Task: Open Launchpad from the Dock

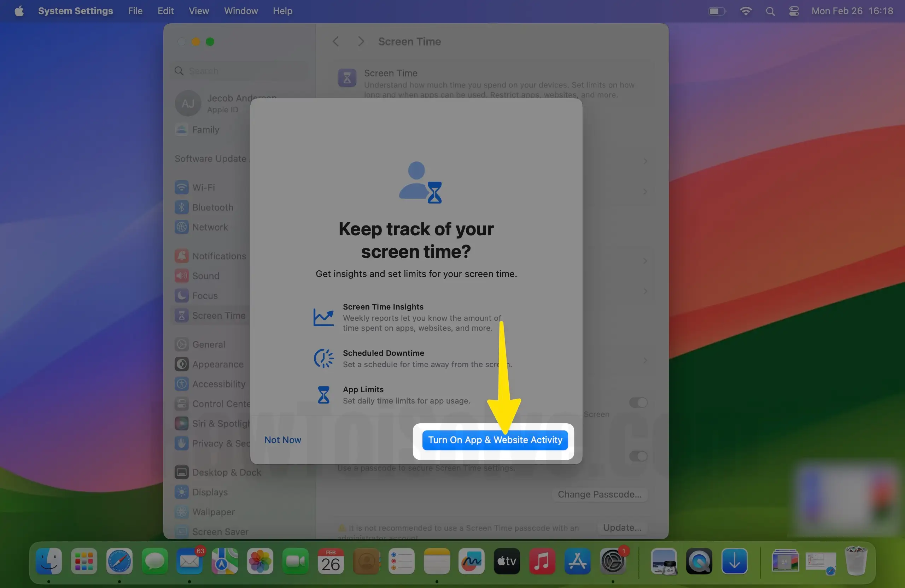Action: (x=84, y=561)
